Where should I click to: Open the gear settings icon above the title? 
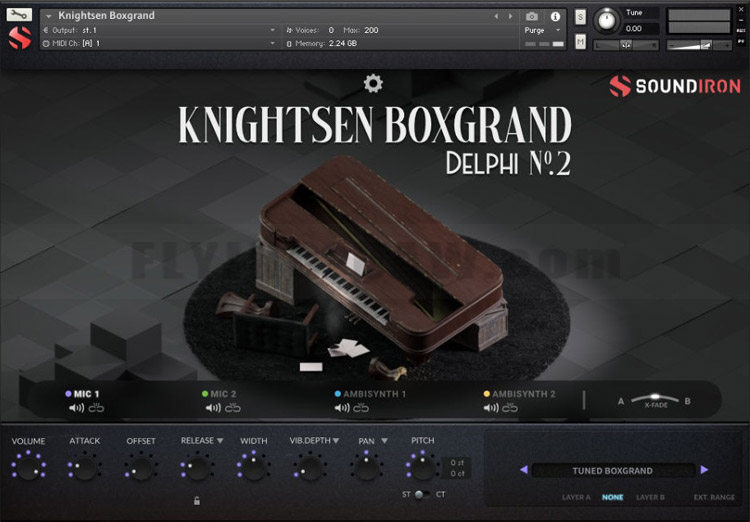coord(373,83)
